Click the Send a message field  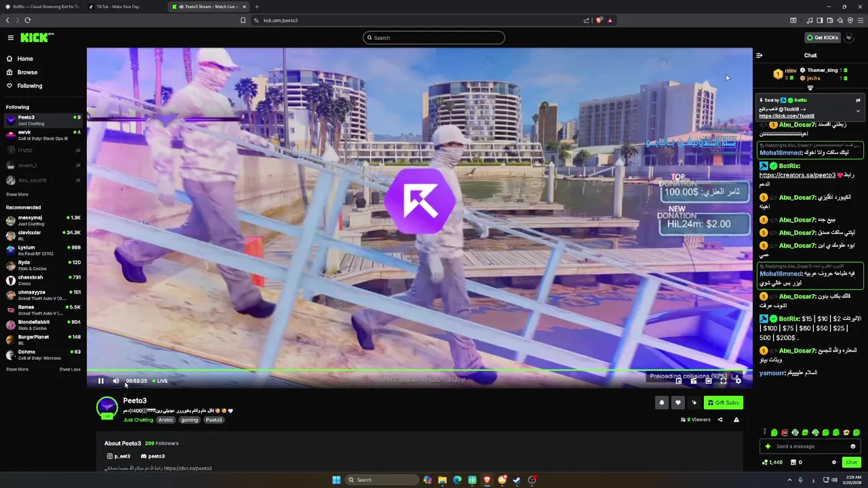810,447
